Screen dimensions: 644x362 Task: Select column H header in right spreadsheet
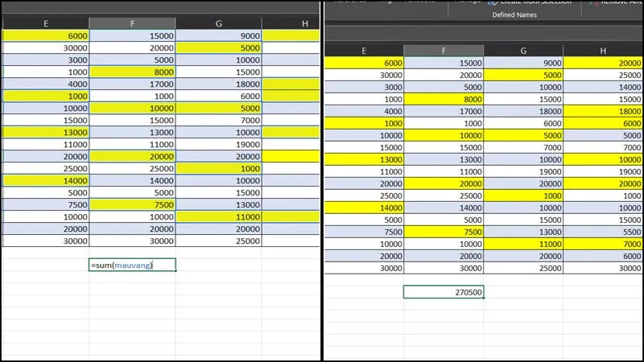(603, 51)
